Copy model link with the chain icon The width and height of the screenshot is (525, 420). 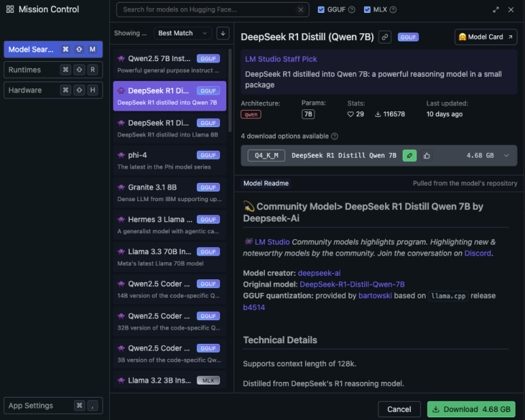[x=385, y=37]
